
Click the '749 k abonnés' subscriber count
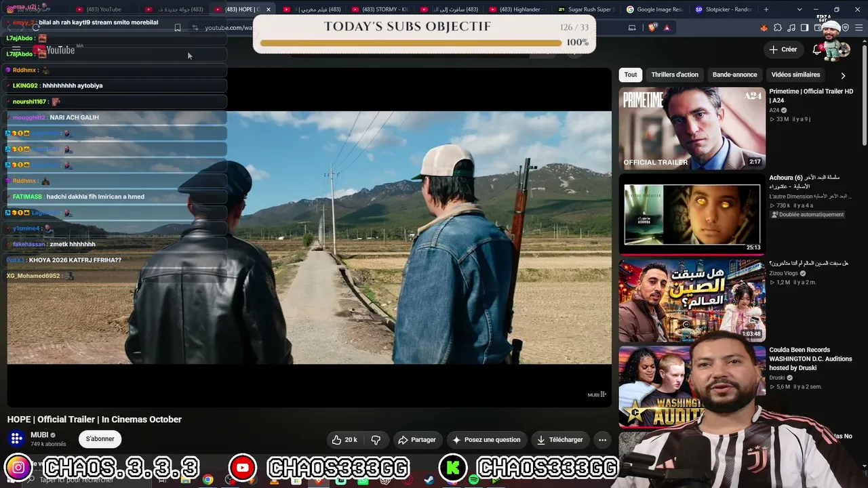(x=48, y=445)
